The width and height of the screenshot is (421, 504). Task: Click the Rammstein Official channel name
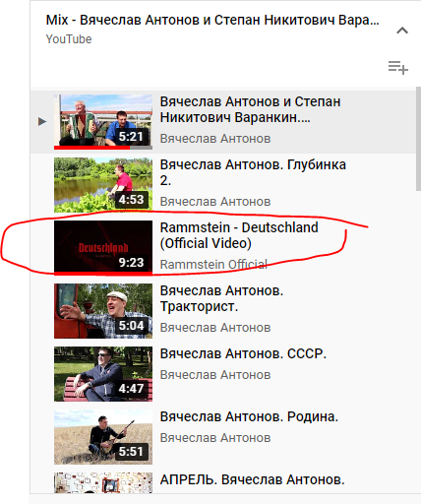point(213,264)
